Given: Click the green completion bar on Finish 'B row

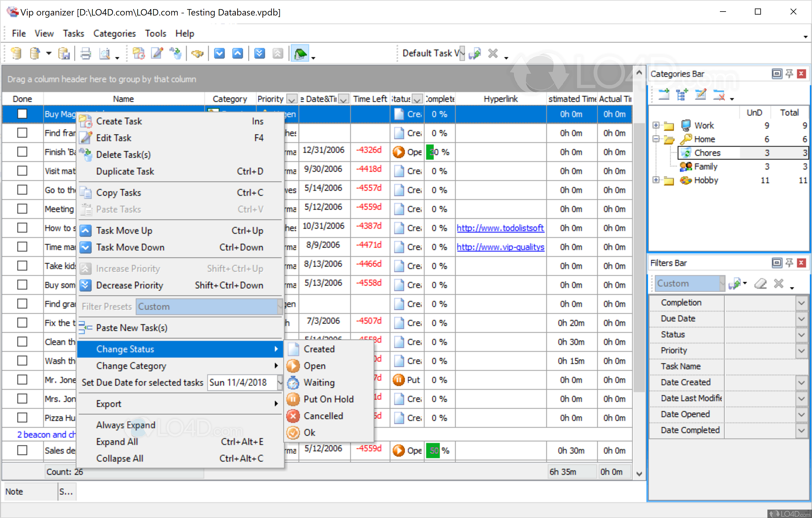Looking at the screenshot, I should pos(430,152).
